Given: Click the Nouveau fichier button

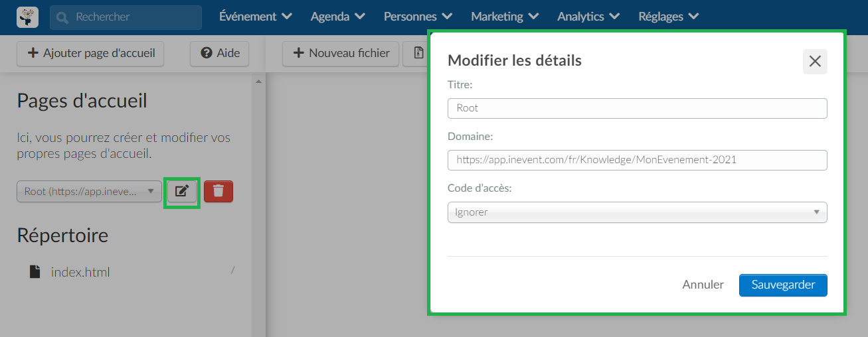Looking at the screenshot, I should click(x=341, y=53).
